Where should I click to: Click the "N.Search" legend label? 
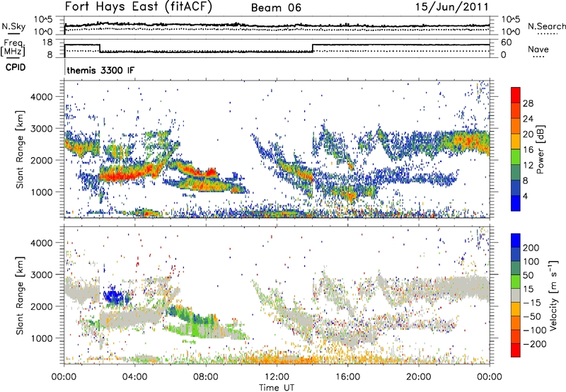coord(546,26)
